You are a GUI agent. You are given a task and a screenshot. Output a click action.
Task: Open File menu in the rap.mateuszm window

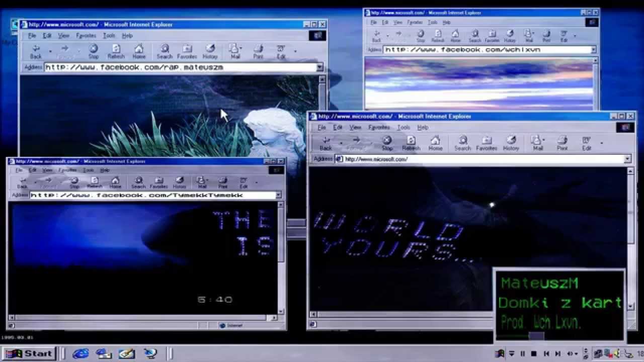[32, 36]
